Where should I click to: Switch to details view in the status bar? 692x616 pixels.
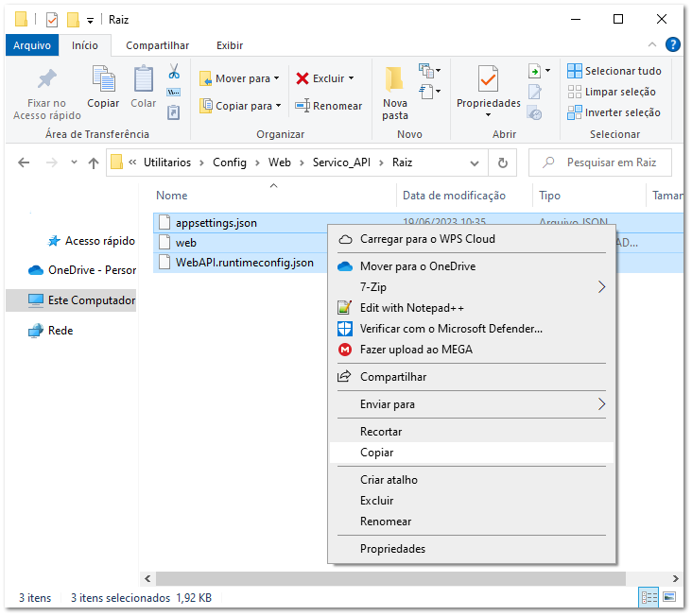click(649, 597)
